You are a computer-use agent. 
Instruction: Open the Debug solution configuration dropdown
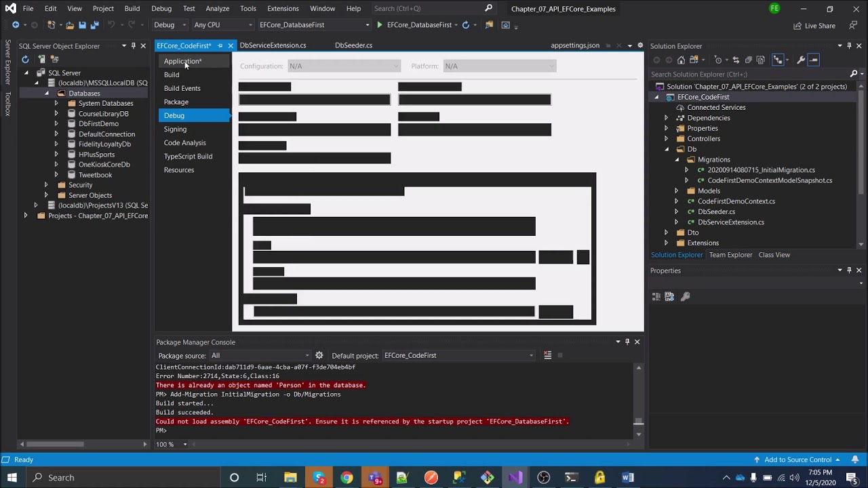click(x=170, y=25)
